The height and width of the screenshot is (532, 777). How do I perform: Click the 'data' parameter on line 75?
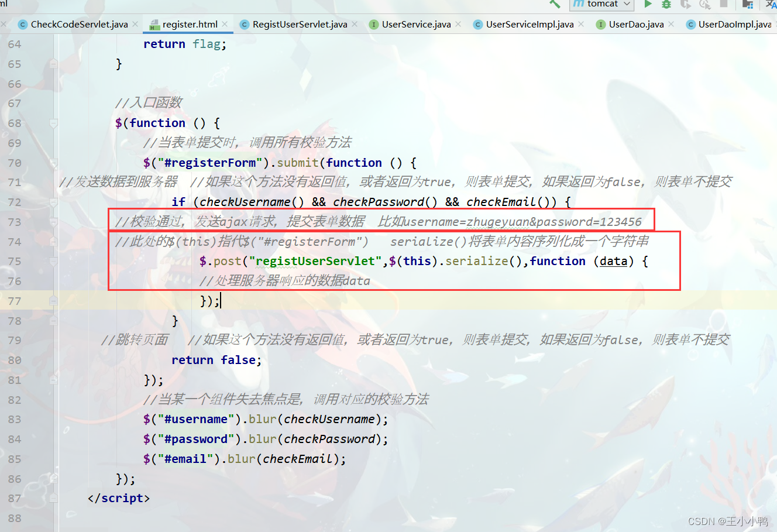(613, 262)
